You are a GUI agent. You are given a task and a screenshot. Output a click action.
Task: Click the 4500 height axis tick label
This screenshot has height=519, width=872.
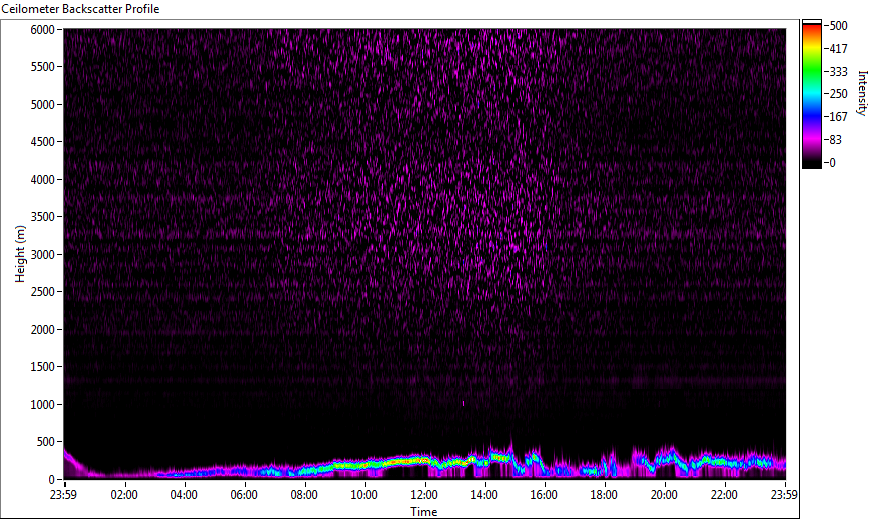(x=42, y=142)
